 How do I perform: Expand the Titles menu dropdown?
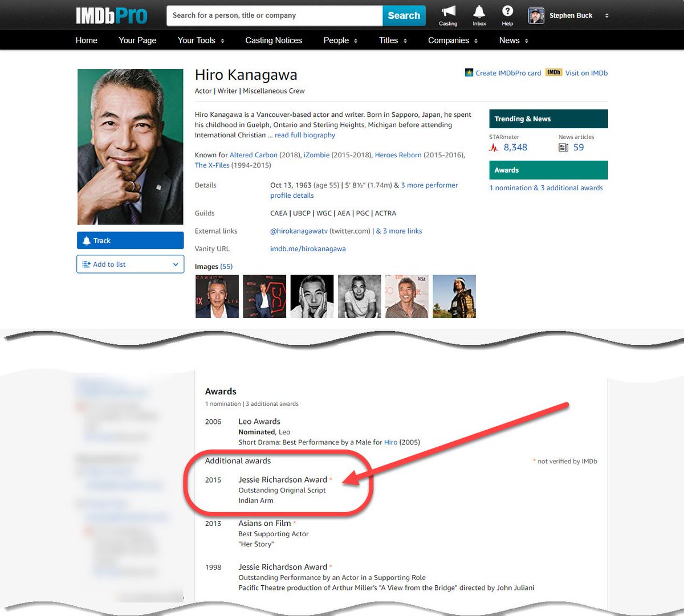(393, 40)
